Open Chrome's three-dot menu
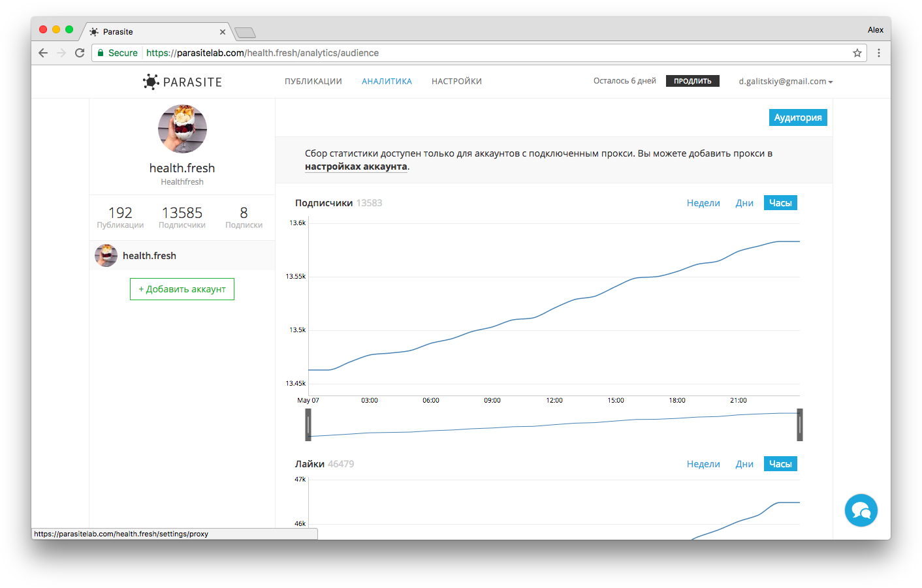The height and width of the screenshot is (588, 922). coord(878,53)
